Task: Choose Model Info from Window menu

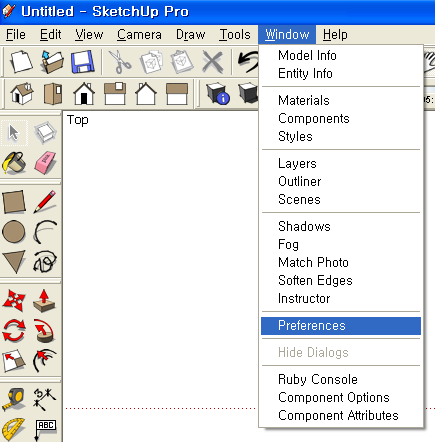Action: 341,55
